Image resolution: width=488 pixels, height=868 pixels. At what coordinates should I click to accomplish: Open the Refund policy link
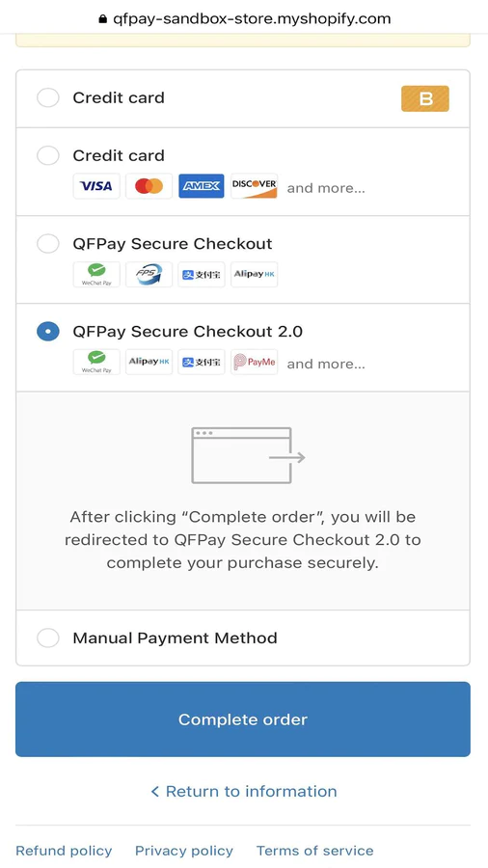point(64,851)
